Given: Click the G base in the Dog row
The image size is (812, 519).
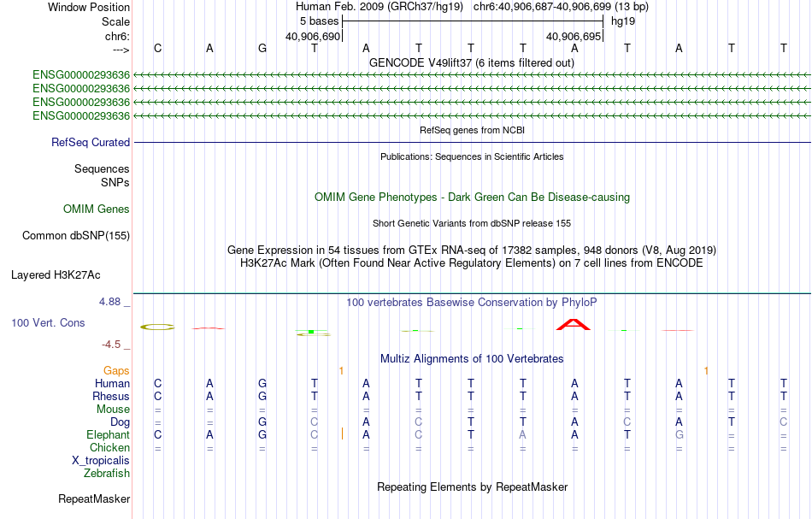Looking at the screenshot, I should 262,422.
